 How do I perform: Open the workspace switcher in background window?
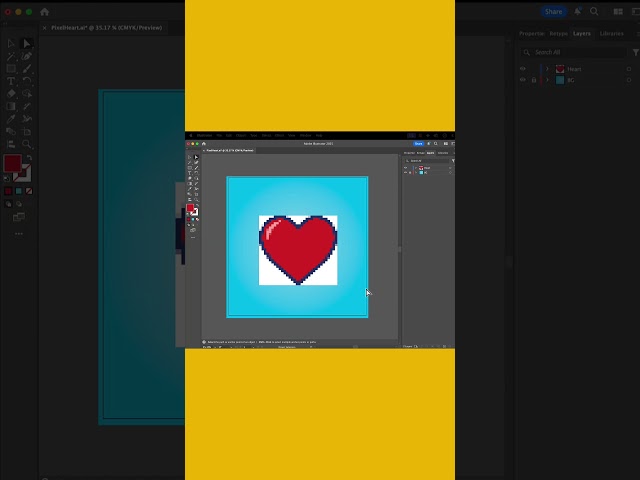[x=635, y=11]
